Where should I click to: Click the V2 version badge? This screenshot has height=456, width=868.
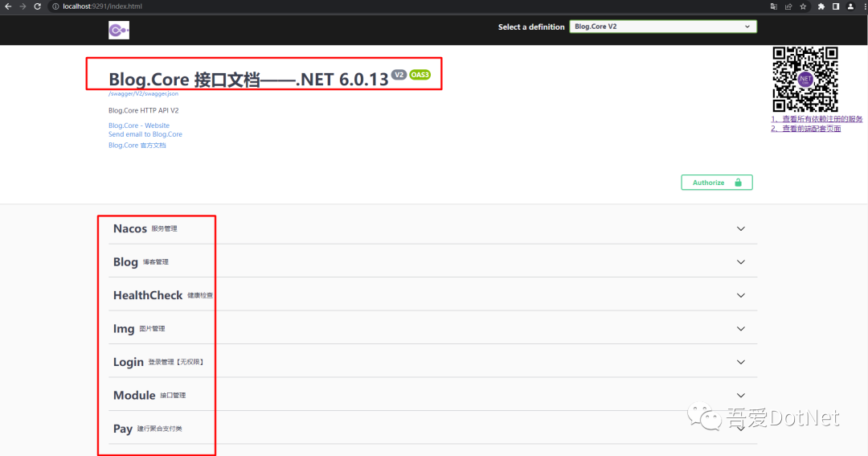pyautogui.click(x=399, y=75)
